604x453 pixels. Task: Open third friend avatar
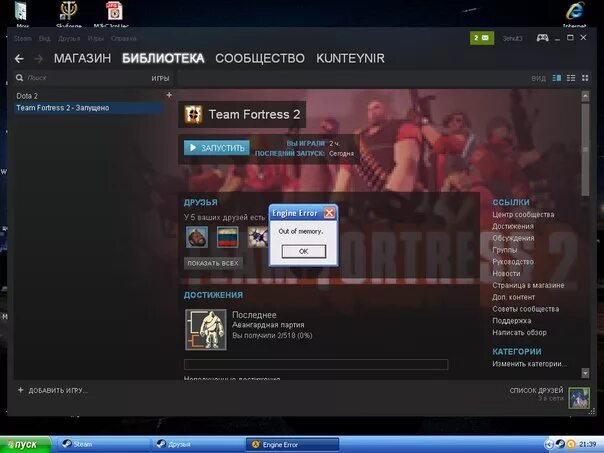(x=257, y=237)
